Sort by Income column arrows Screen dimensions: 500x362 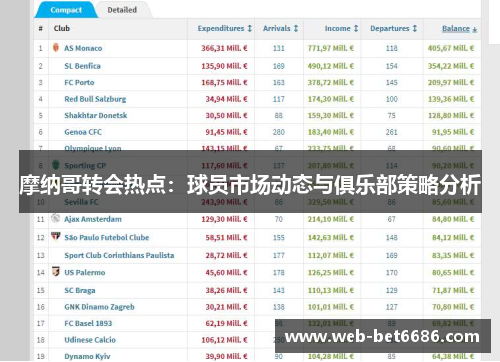(x=356, y=28)
